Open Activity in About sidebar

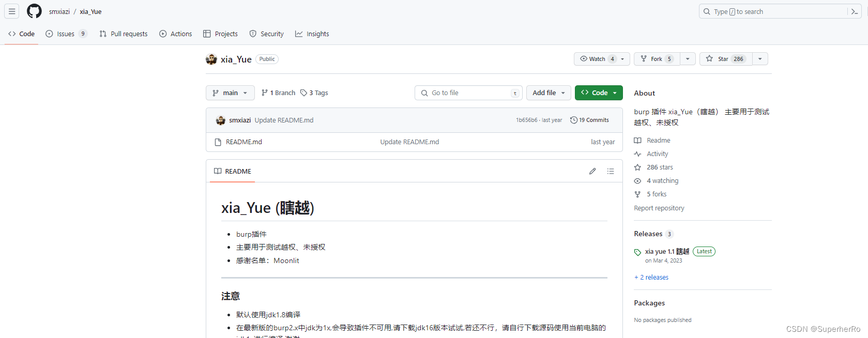(651, 154)
